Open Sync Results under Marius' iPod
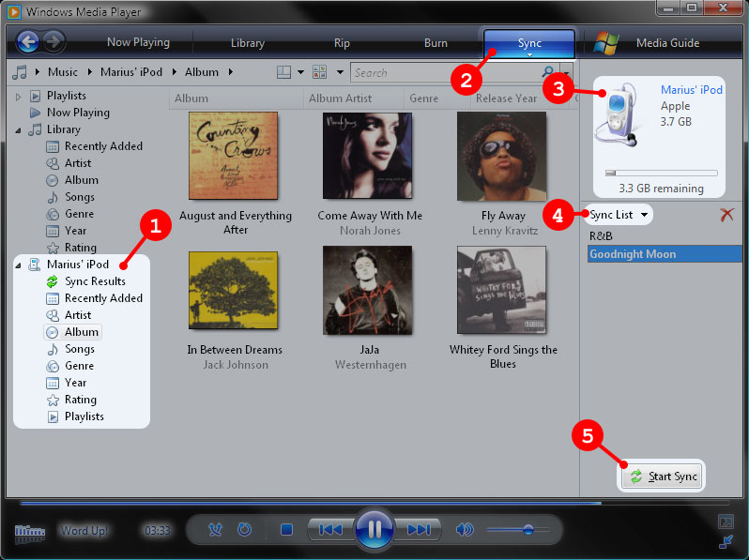Screen dimensions: 749x560 (x=95, y=281)
